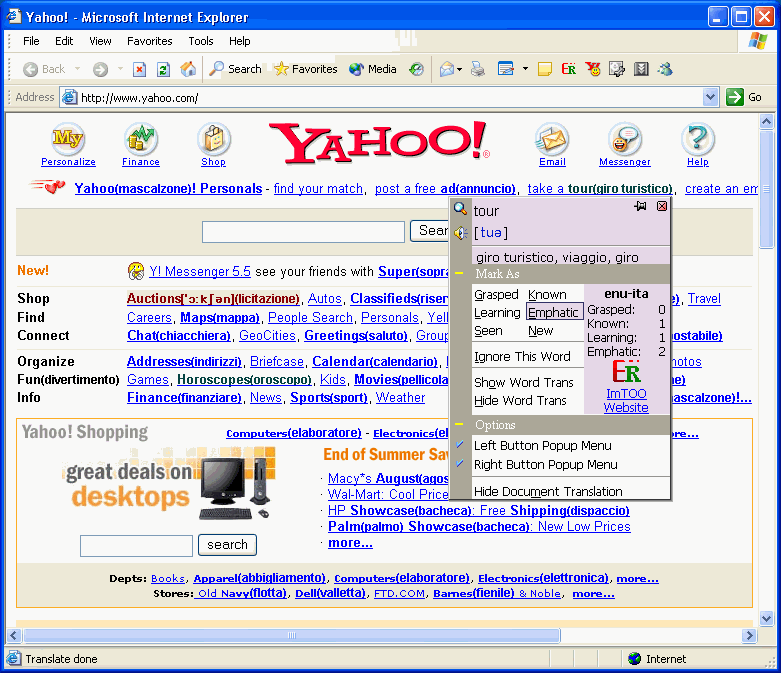Click the address bar URL field

click(381, 97)
